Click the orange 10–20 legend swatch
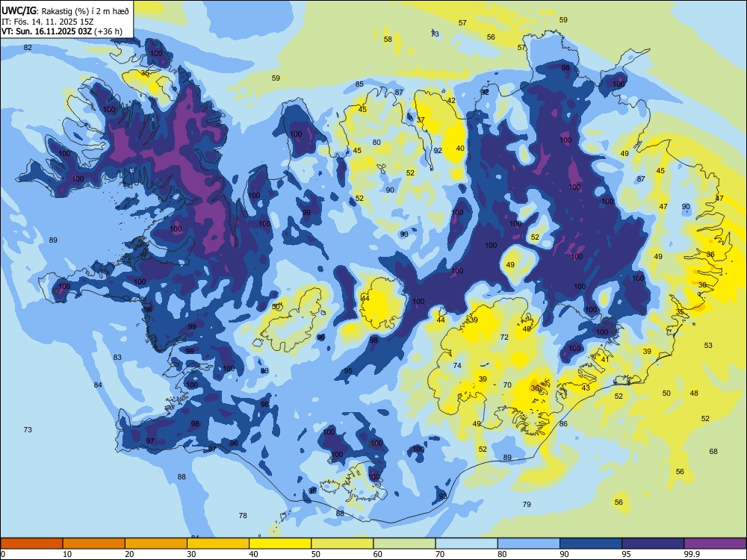This screenshot has width=747, height=560. (x=94, y=544)
